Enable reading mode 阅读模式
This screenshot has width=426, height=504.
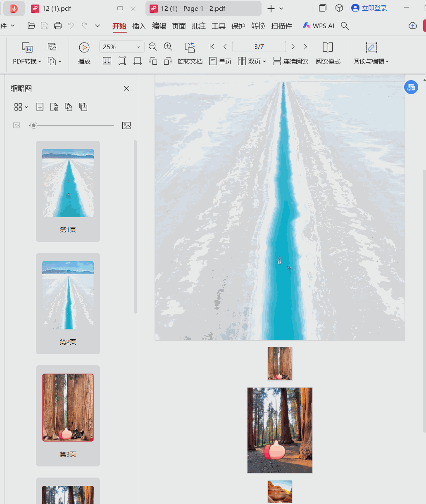pos(328,54)
